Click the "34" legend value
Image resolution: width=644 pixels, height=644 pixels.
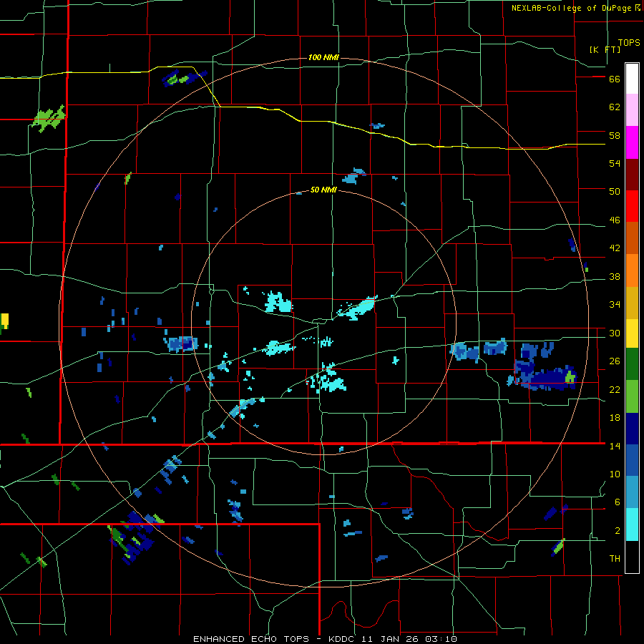pos(615,305)
